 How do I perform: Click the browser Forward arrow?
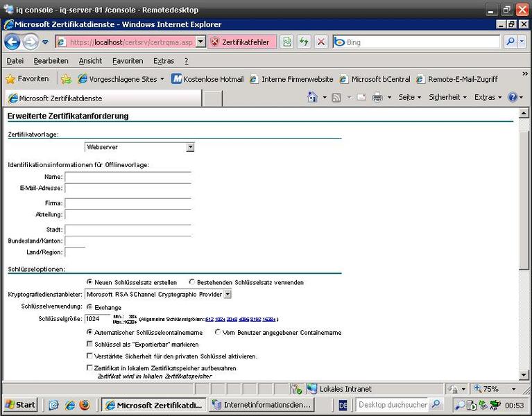[31, 42]
